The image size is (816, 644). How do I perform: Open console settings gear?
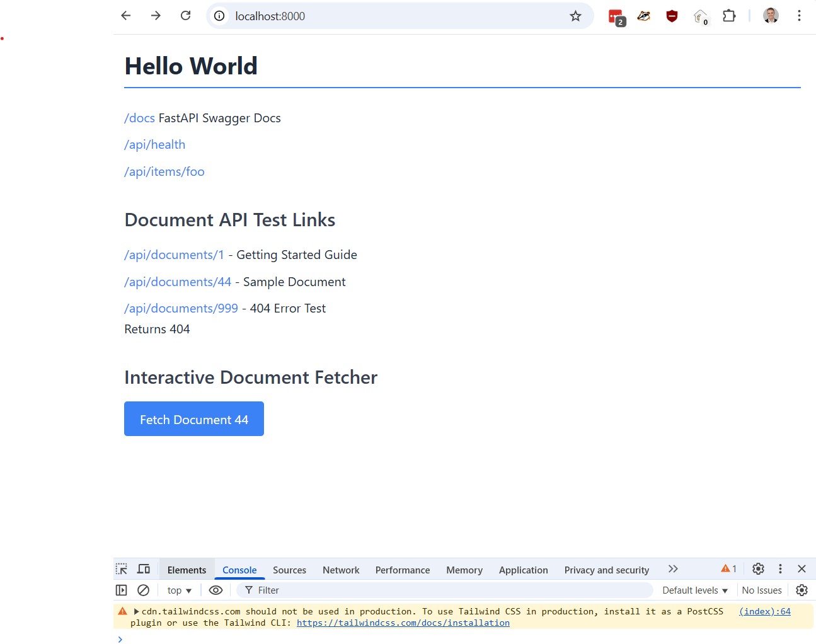pyautogui.click(x=802, y=590)
